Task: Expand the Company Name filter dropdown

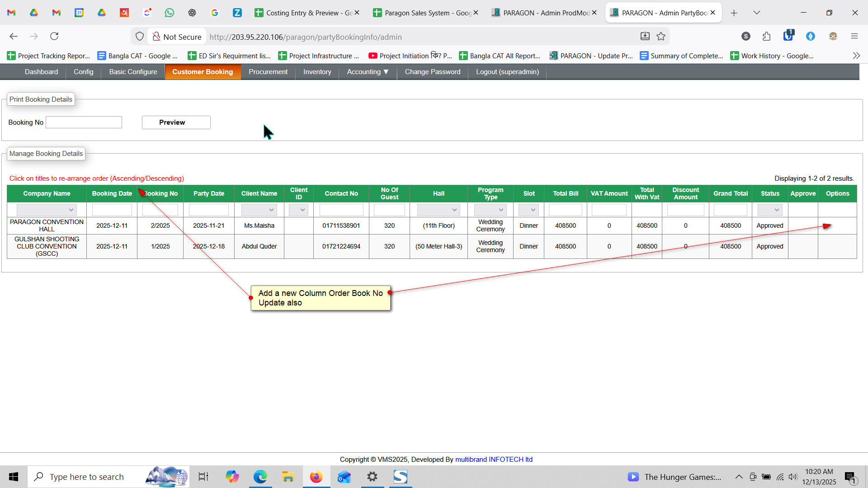Action: click(47, 210)
